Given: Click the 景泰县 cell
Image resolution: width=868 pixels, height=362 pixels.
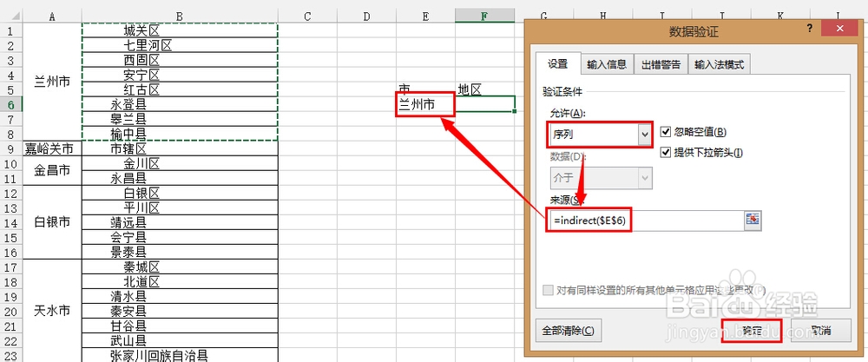Looking at the screenshot, I should tap(180, 253).
